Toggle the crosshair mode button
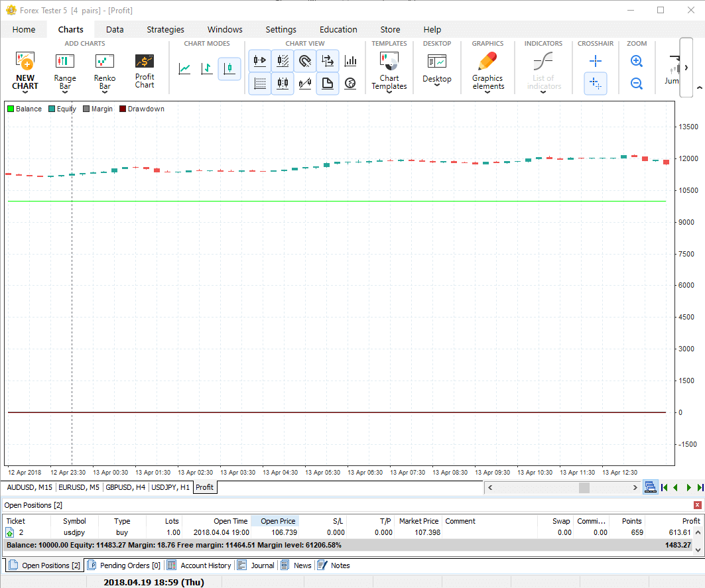 click(595, 62)
